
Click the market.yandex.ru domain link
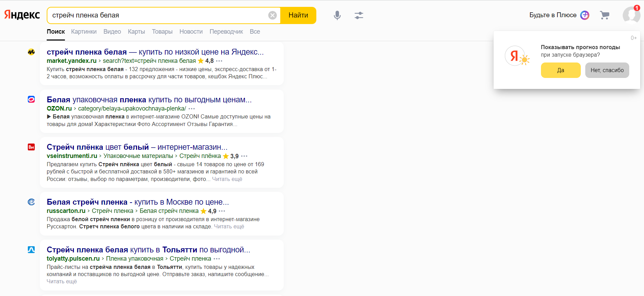[x=71, y=61]
